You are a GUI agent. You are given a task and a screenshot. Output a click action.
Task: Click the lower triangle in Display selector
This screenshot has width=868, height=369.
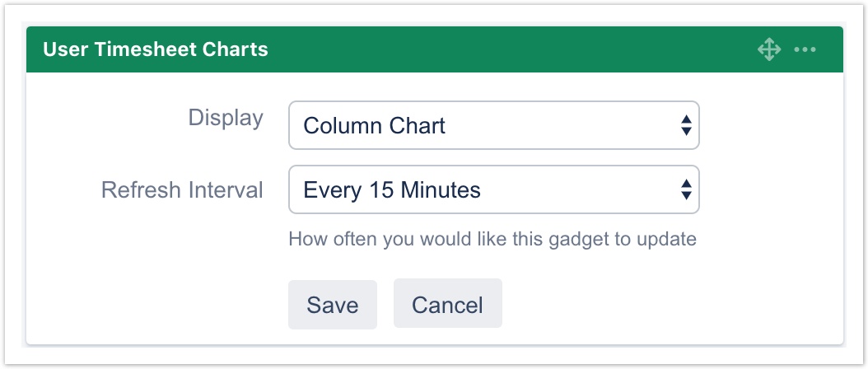685,132
